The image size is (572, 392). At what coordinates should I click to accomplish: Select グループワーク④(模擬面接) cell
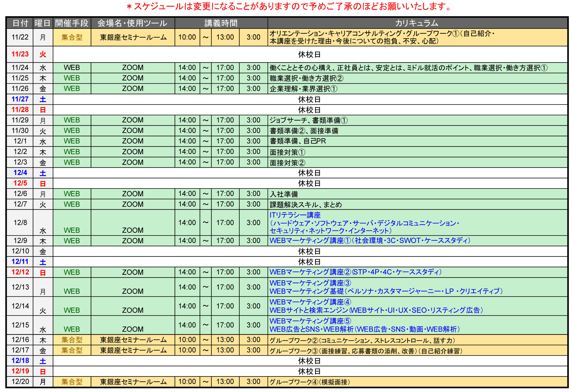click(417, 382)
